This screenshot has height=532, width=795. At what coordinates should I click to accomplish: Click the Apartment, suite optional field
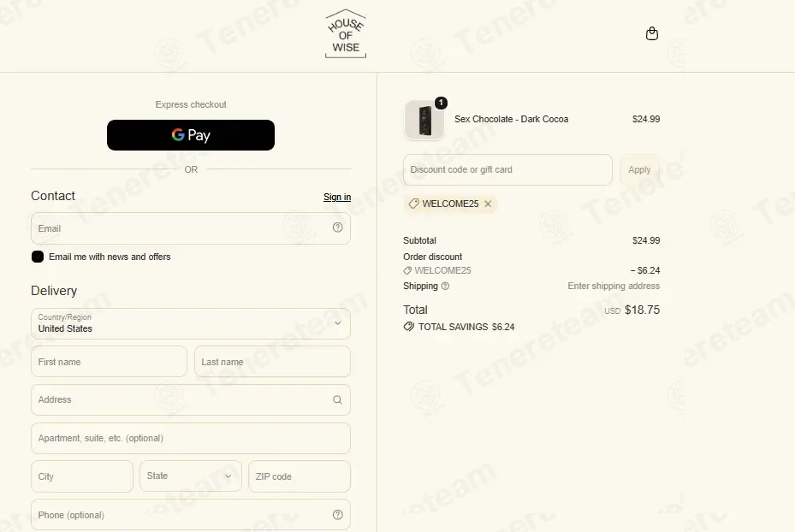[191, 438]
